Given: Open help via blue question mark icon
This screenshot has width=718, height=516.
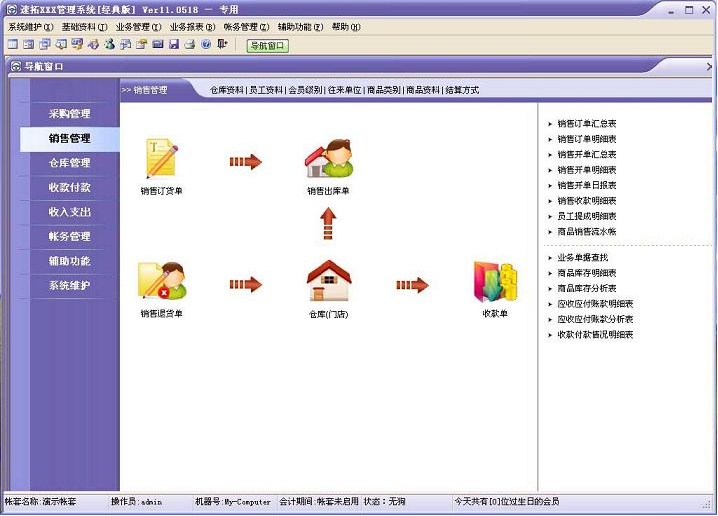Looking at the screenshot, I should click(x=206, y=44).
